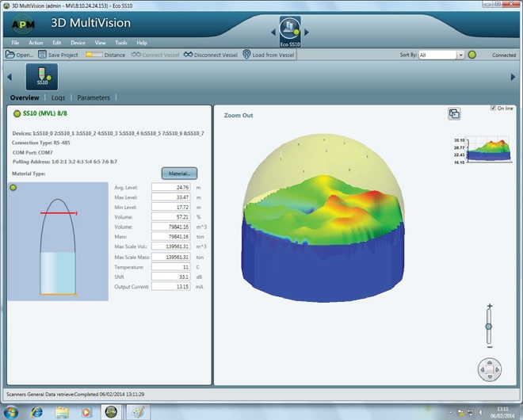Switch to the Overview tab
The height and width of the screenshot is (420, 523).
(x=25, y=97)
